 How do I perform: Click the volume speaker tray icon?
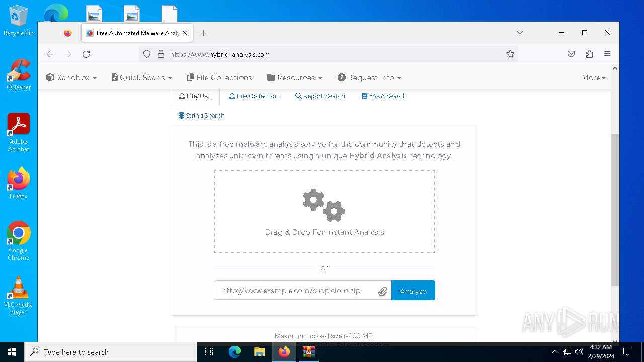coord(579,352)
